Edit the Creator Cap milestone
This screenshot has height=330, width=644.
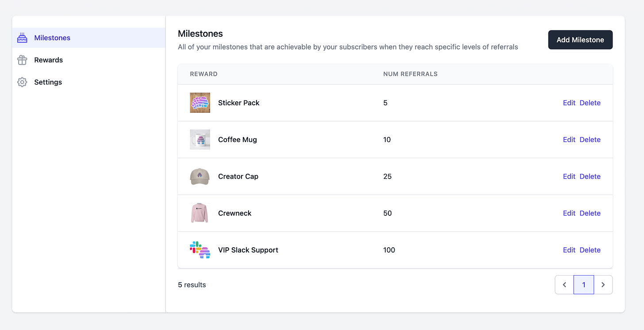point(569,176)
